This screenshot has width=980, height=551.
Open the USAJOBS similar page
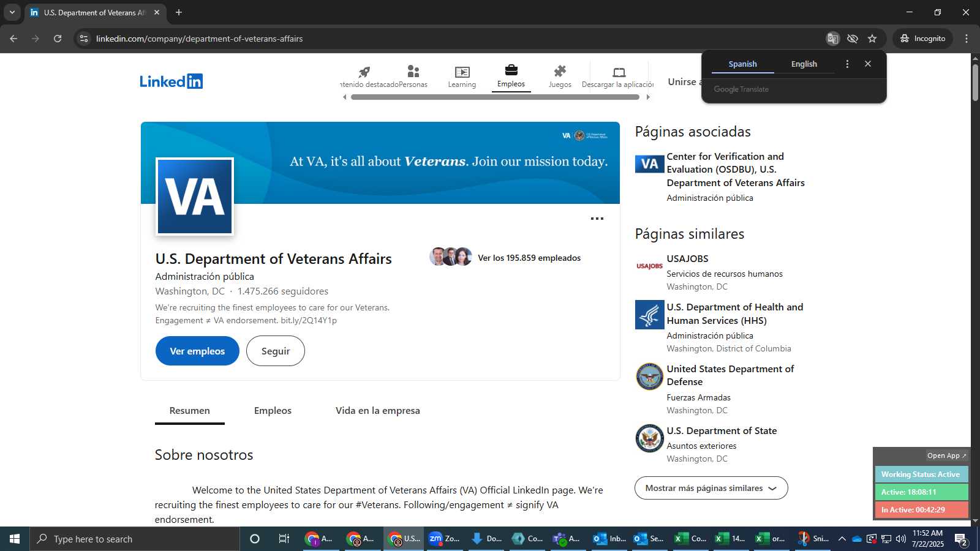pyautogui.click(x=687, y=259)
